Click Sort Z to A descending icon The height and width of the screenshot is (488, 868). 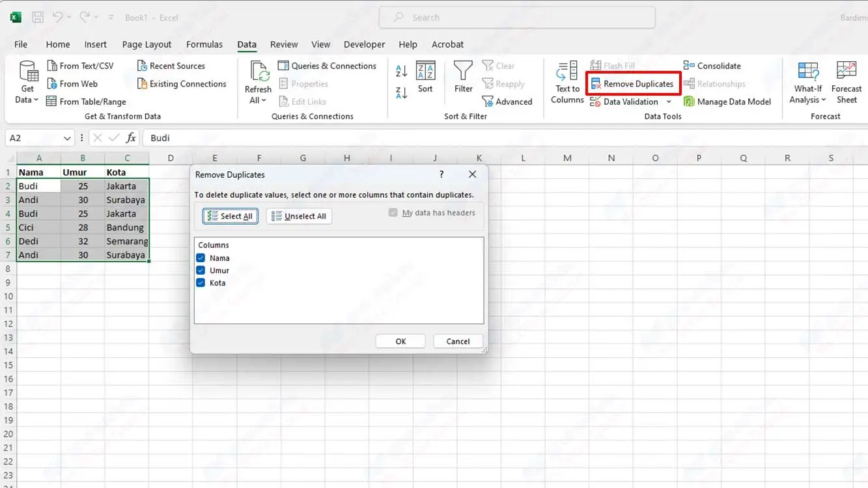(x=402, y=93)
